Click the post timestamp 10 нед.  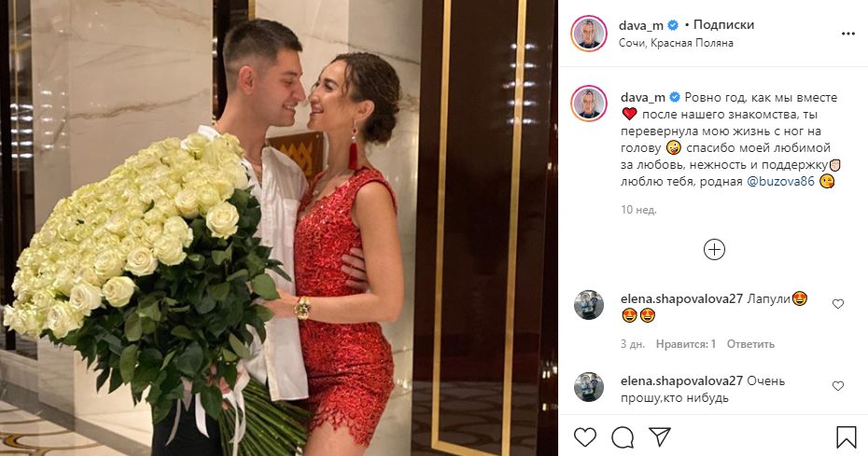(x=638, y=210)
